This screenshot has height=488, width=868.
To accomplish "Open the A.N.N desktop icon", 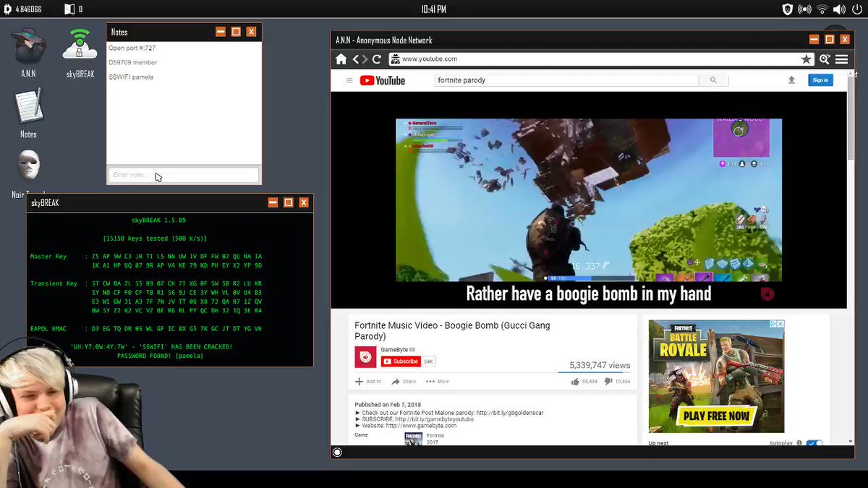I will pos(28,46).
